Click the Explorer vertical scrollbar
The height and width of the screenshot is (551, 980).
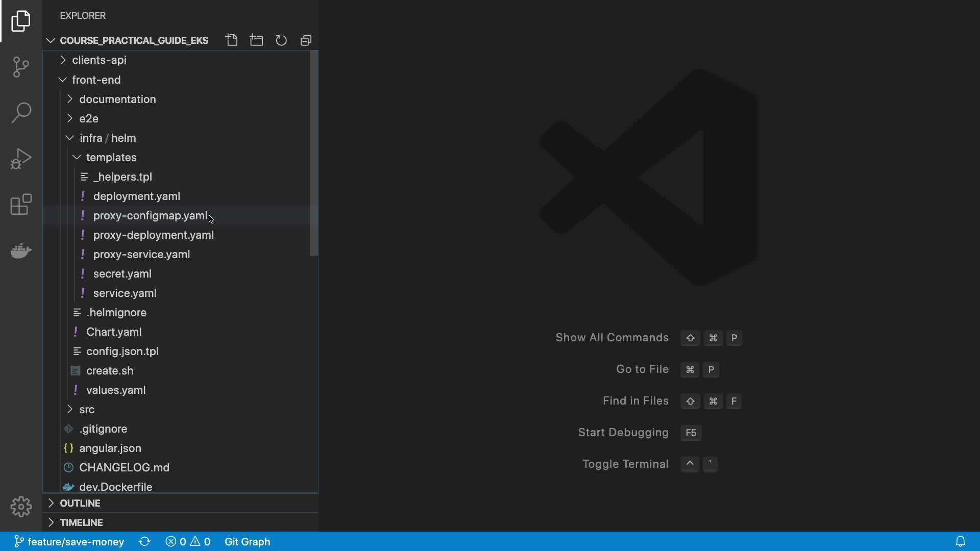coord(313,153)
